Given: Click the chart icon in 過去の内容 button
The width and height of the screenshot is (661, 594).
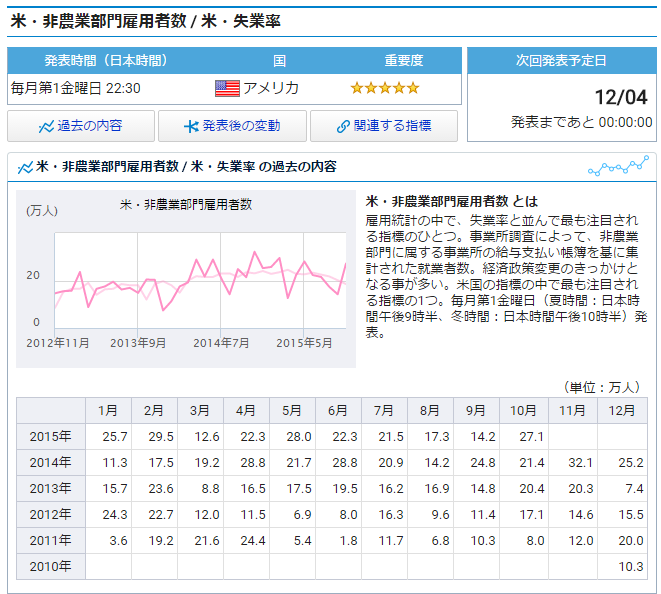Looking at the screenshot, I should pos(46,127).
